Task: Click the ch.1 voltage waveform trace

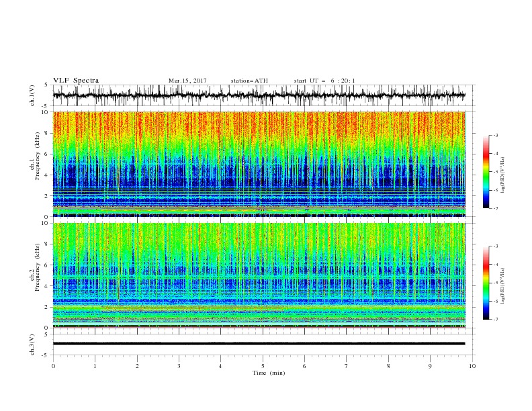Action: point(259,95)
